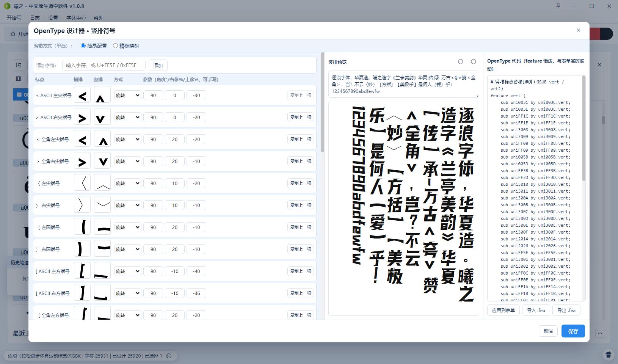Open the 设置 menu

coord(53,18)
